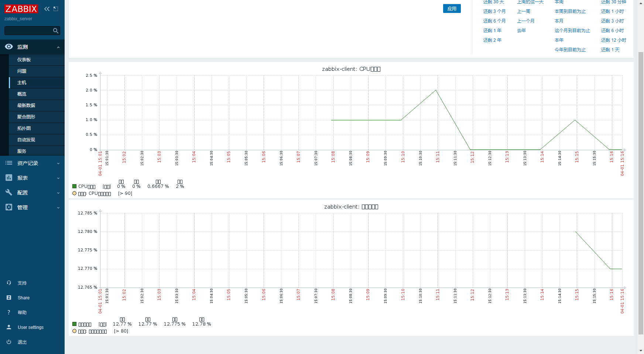
Task: Collapse the sidebar with the double-arrow icon
Action: coord(47,9)
